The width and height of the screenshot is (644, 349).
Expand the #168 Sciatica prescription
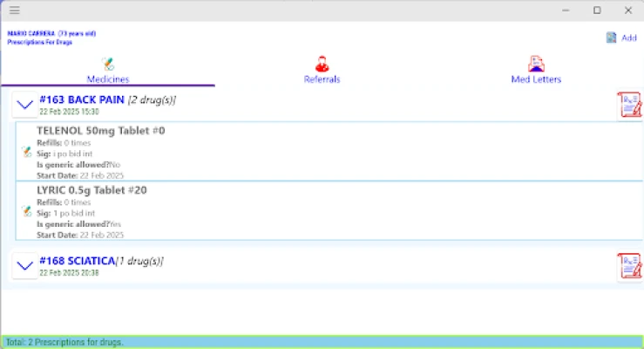tap(24, 265)
